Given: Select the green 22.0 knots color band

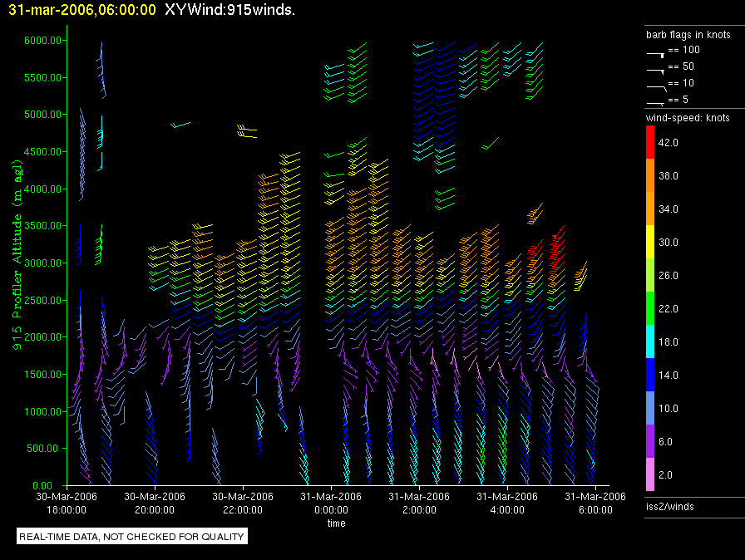Looking at the screenshot, I should point(650,308).
